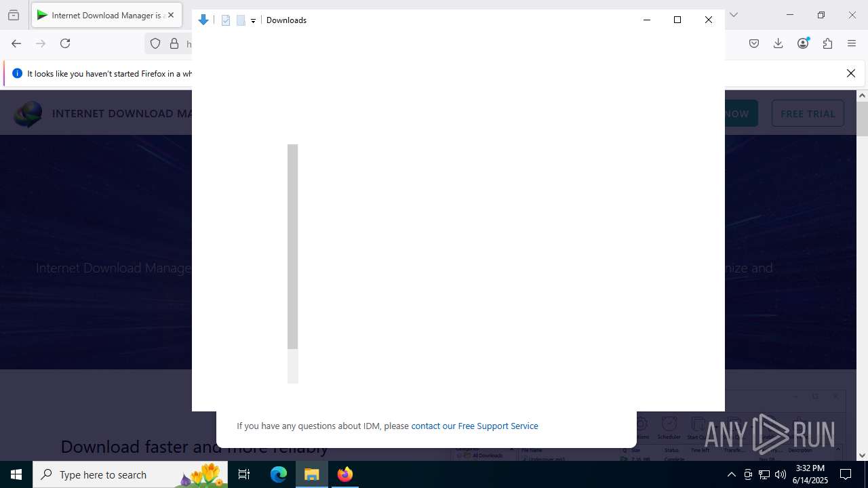Open 'contact our Free Support Service' link
Screen dimensions: 868x488
pos(475,426)
